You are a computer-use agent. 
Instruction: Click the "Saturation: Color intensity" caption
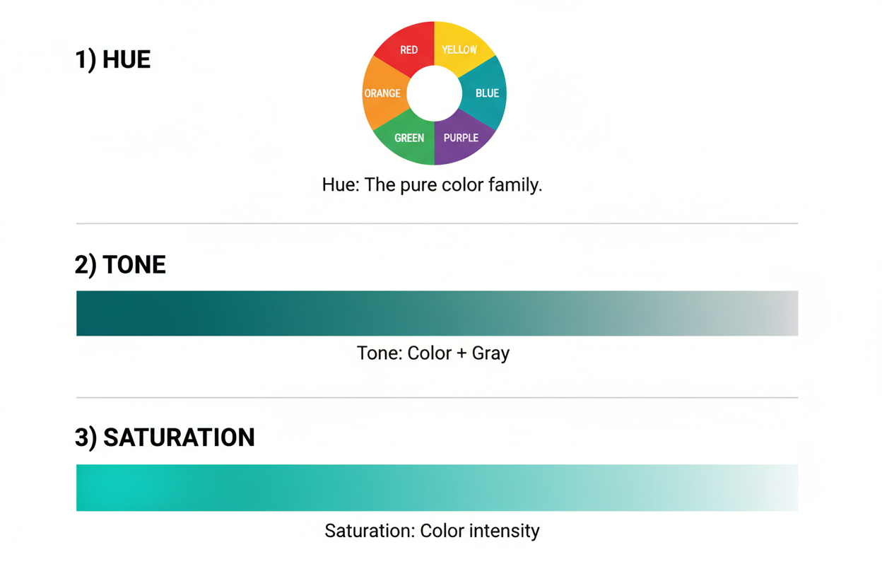pyautogui.click(x=432, y=530)
